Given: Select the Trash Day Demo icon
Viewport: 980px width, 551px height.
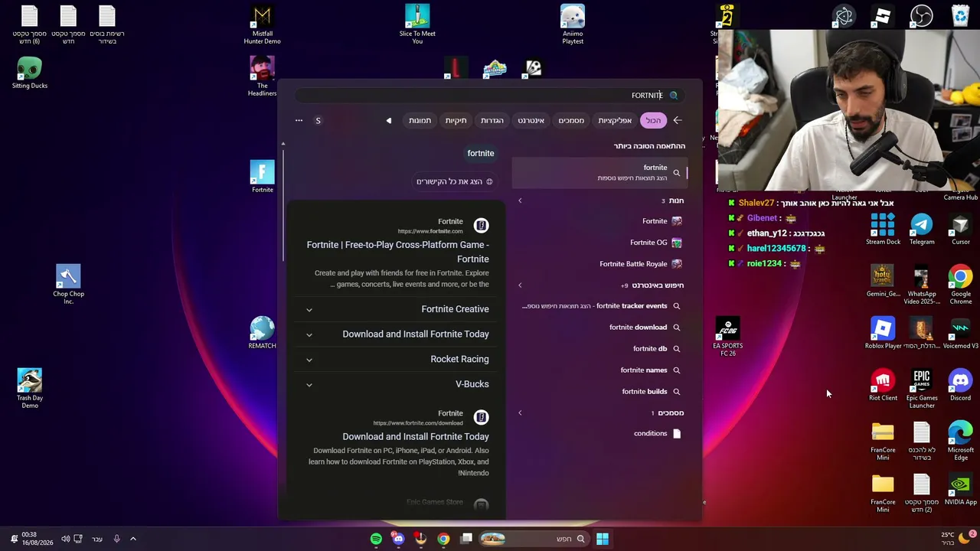Looking at the screenshot, I should (29, 389).
